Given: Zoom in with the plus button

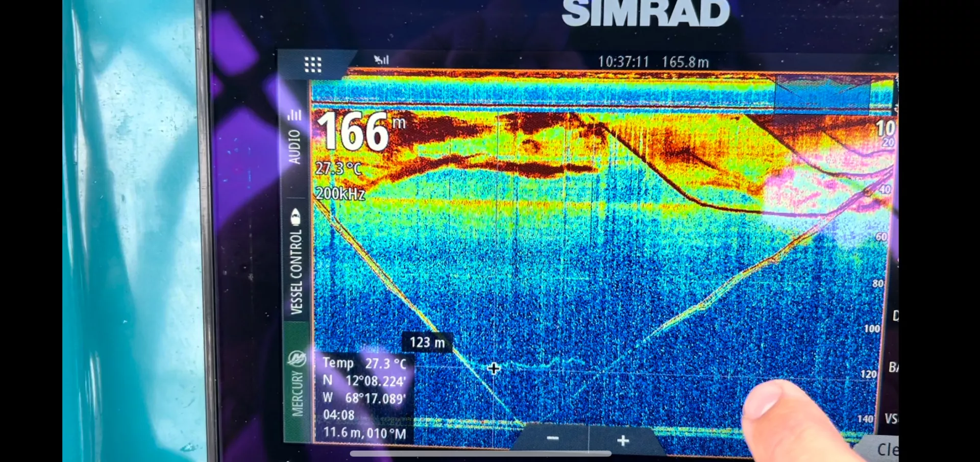Looking at the screenshot, I should 623,441.
